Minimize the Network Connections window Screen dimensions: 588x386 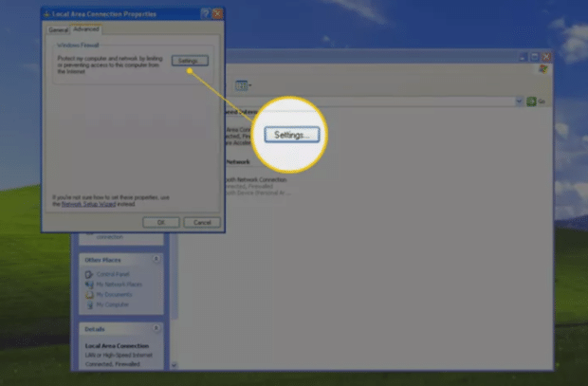(523, 57)
